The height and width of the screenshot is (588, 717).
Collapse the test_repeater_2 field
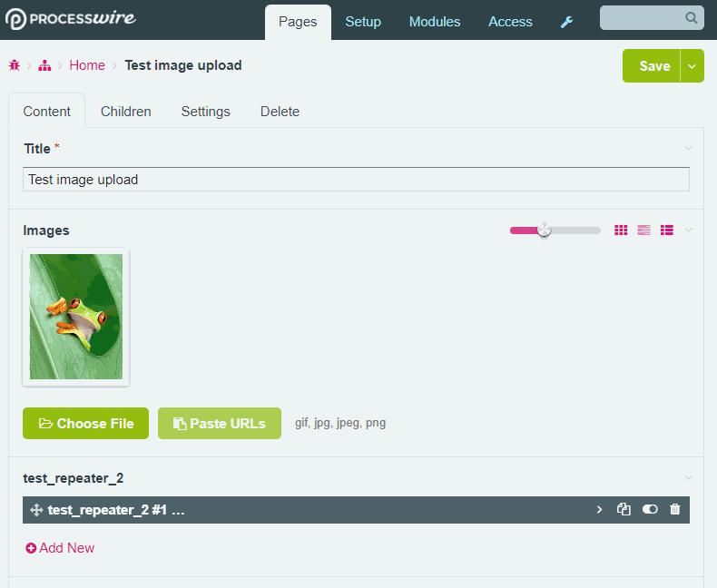[x=688, y=478]
